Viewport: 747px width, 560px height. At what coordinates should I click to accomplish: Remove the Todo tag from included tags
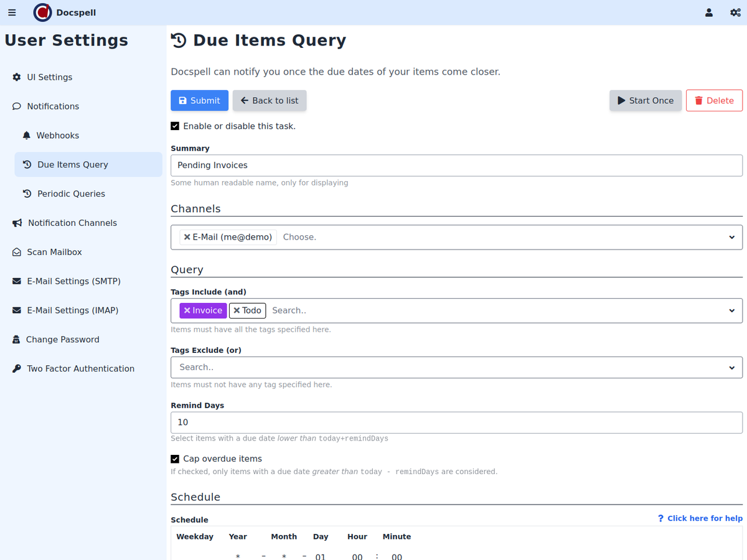pyautogui.click(x=237, y=310)
